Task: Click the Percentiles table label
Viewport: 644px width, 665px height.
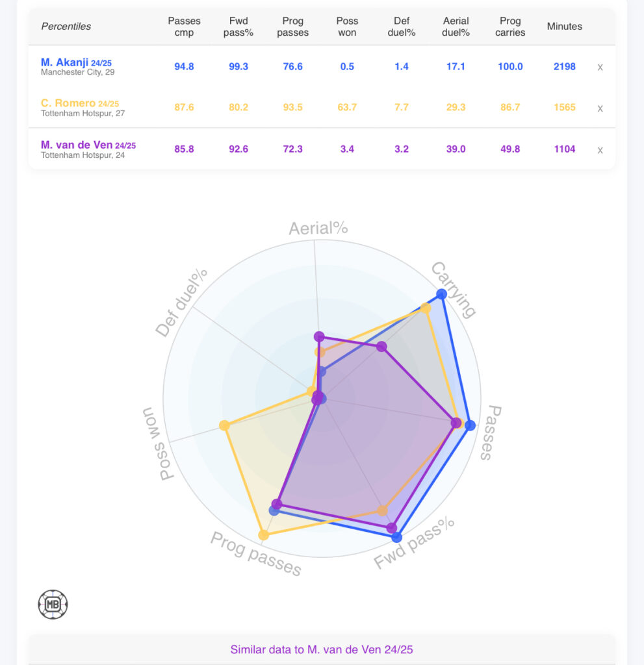Action: click(66, 27)
